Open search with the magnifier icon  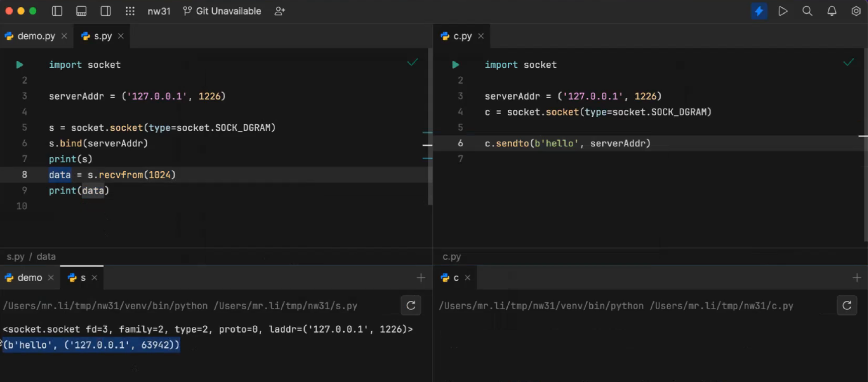pos(807,11)
